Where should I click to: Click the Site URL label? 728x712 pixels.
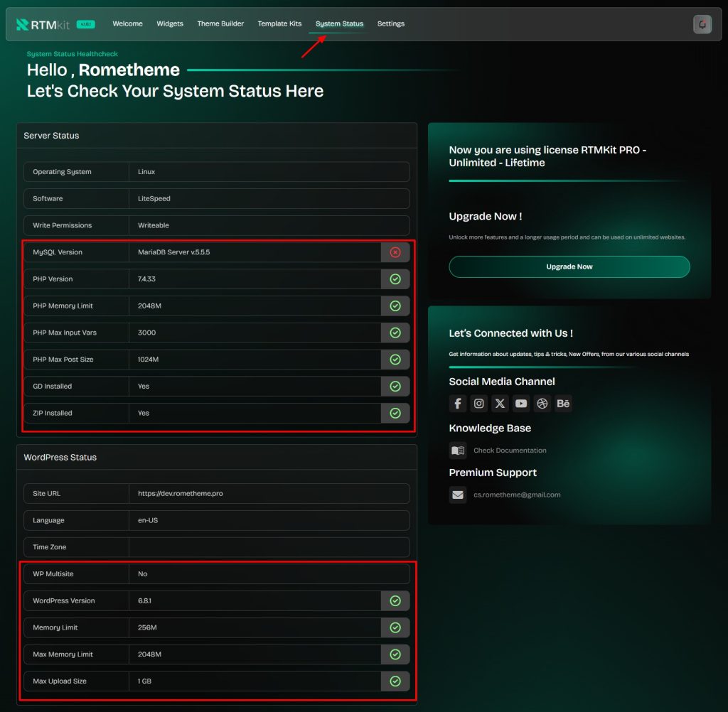pyautogui.click(x=46, y=493)
